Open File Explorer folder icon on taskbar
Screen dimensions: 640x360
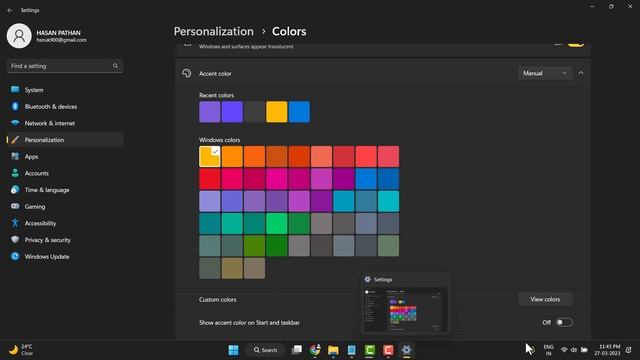pyautogui.click(x=333, y=350)
